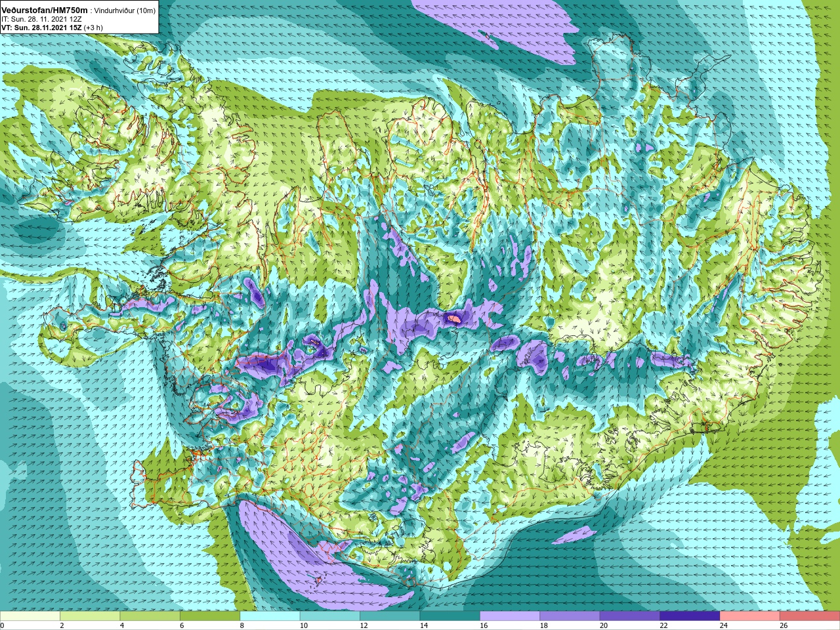
Task: Click the legend scale label '24'
Action: pyautogui.click(x=724, y=625)
